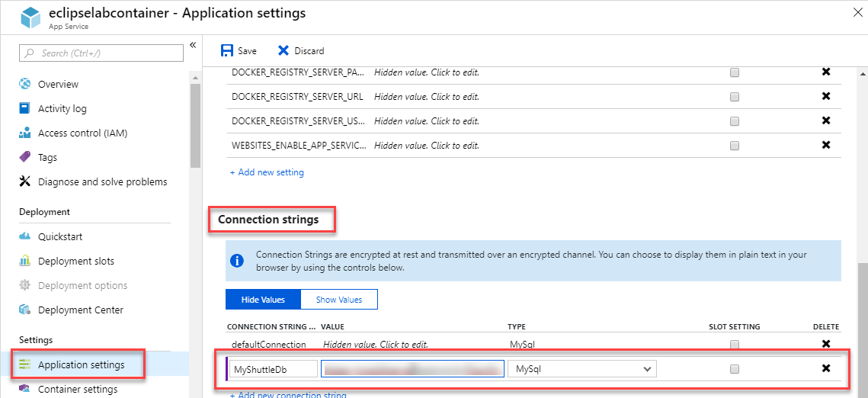
Task: Open Overview in the sidebar menu
Action: click(58, 84)
